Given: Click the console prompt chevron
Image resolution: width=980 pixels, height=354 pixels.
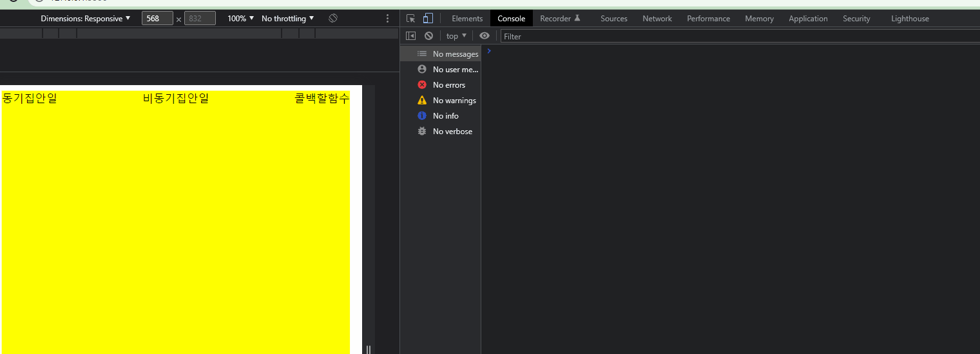Looking at the screenshot, I should tap(489, 51).
